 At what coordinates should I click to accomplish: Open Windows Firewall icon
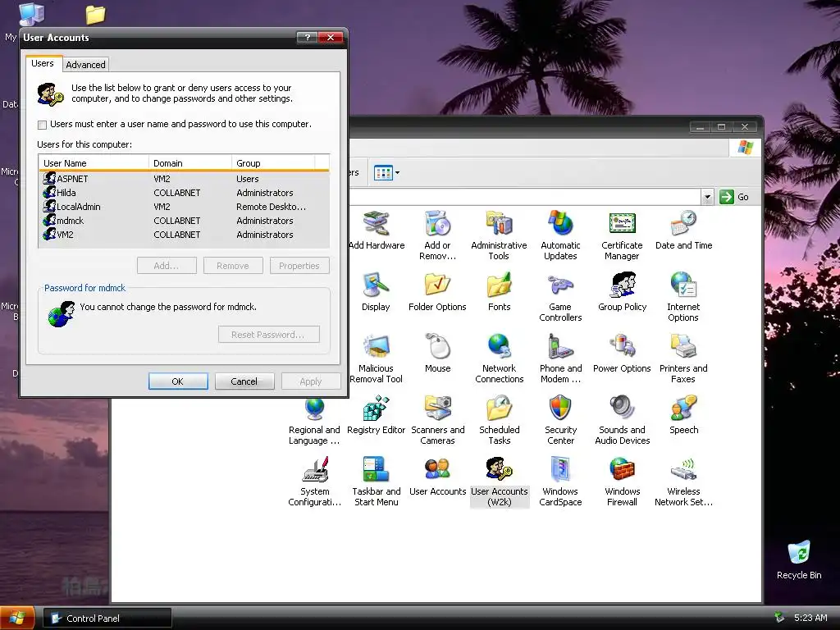(x=622, y=482)
